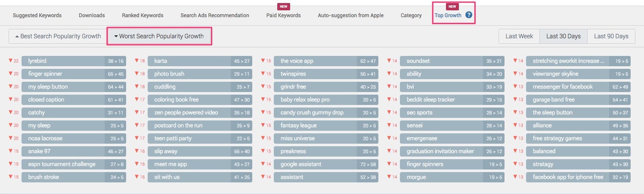The width and height of the screenshot is (644, 194).
Task: Switch to Last 90 Days range
Action: pyautogui.click(x=611, y=36)
